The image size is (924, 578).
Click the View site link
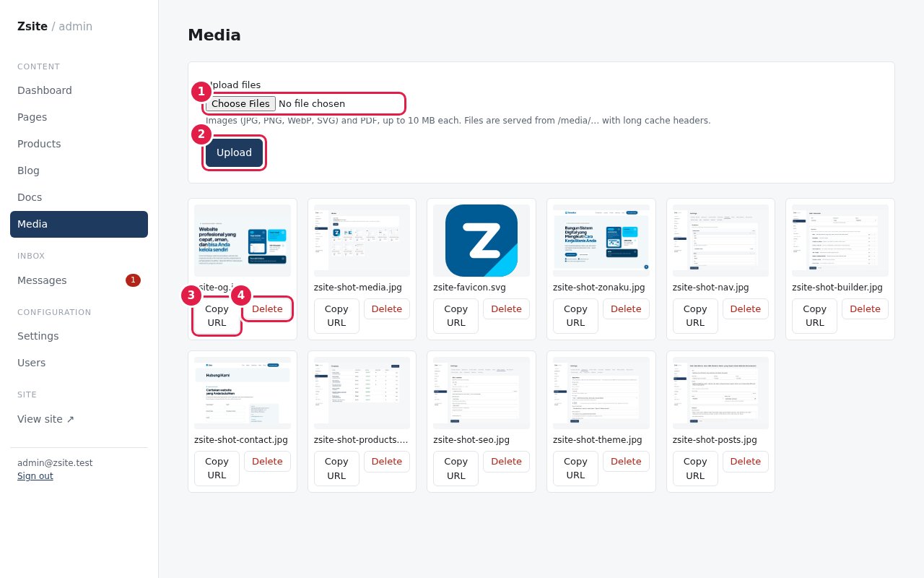point(79,419)
